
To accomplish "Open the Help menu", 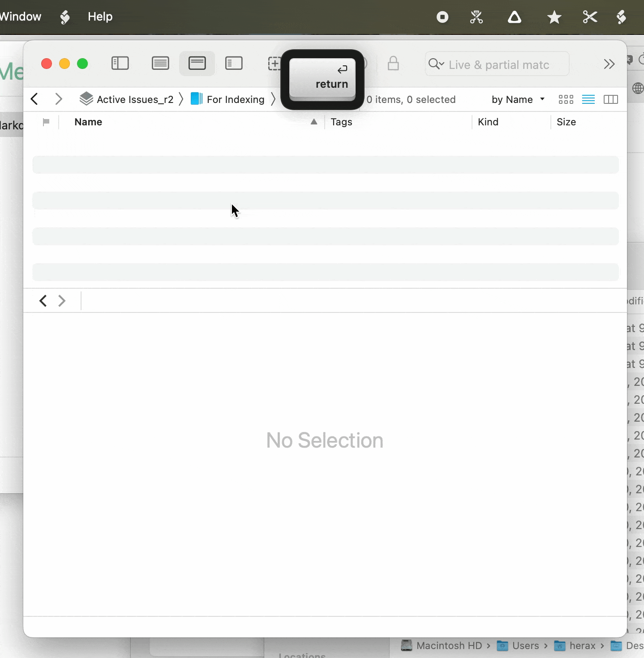I will (x=99, y=17).
